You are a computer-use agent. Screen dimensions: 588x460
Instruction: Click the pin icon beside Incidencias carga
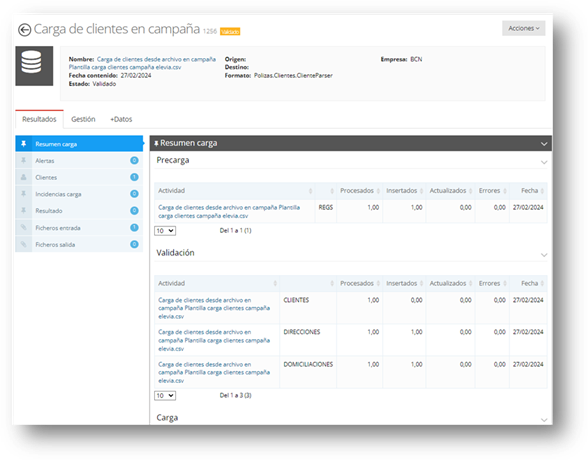24,194
